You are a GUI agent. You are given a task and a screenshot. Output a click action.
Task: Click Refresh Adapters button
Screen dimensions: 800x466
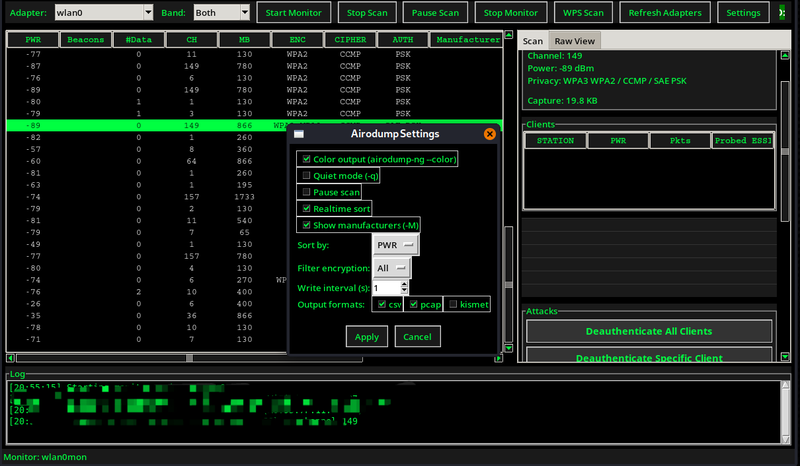tap(665, 13)
